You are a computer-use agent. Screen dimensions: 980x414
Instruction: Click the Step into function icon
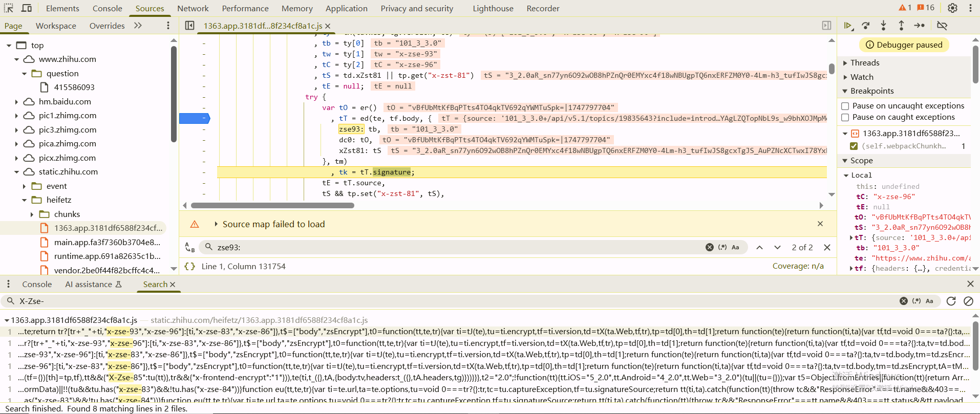pyautogui.click(x=883, y=26)
